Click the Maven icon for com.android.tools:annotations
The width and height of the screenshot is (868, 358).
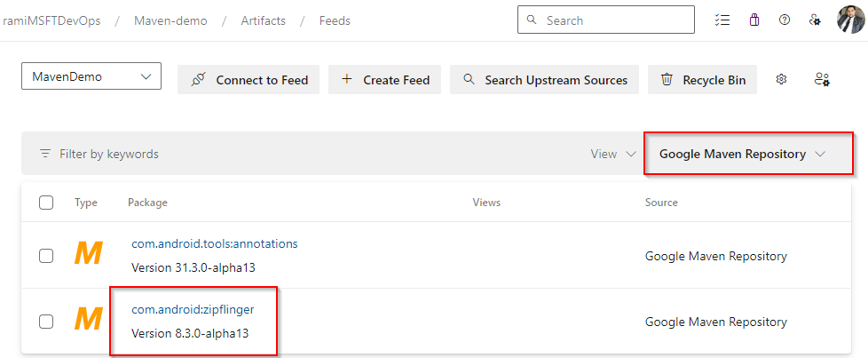(x=89, y=254)
